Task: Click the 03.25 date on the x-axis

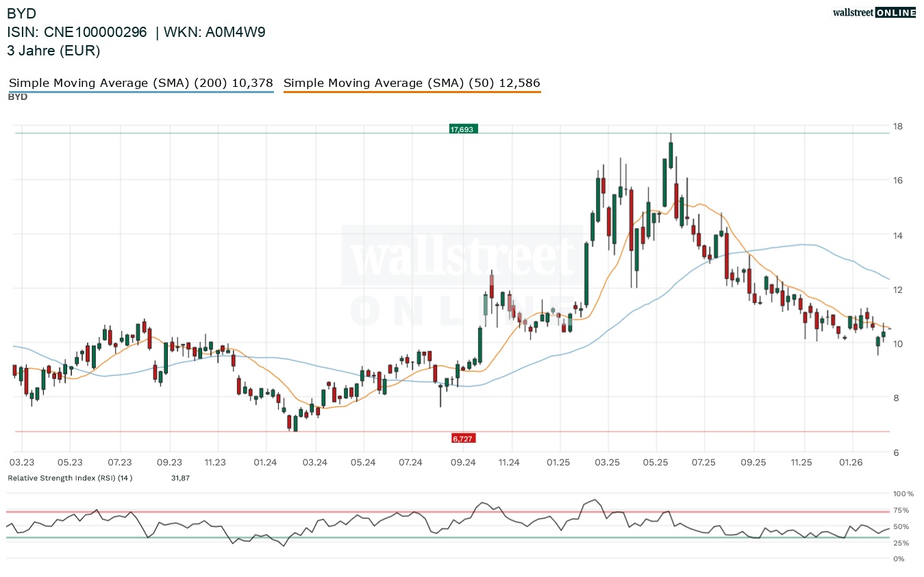Action: tap(607, 463)
